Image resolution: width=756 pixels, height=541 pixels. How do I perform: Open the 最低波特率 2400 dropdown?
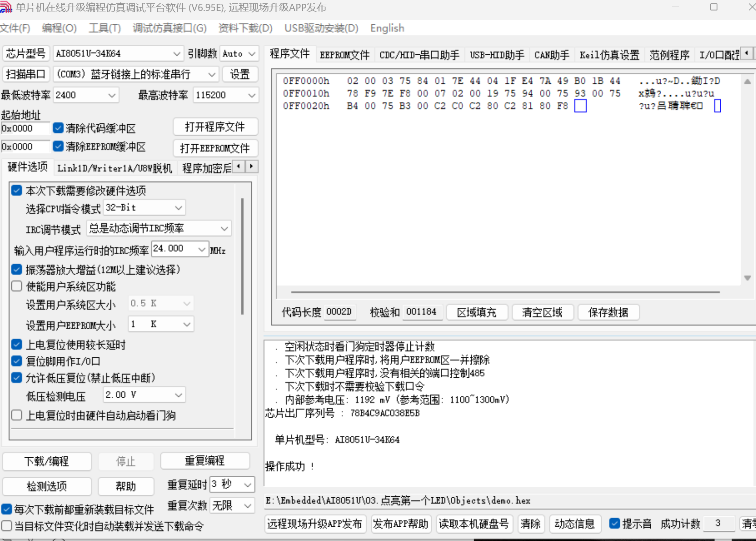click(85, 95)
